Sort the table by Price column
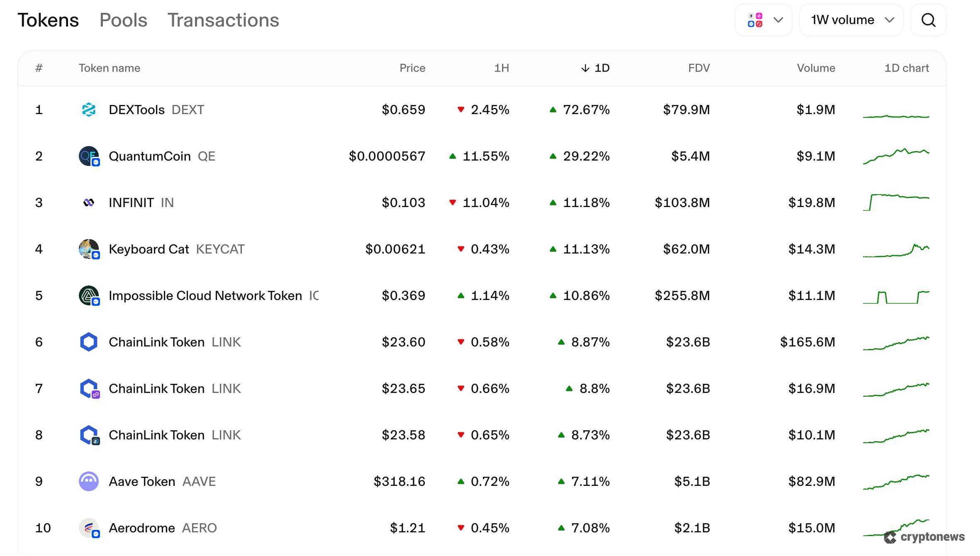Viewport: 980px width, 556px height. click(412, 68)
